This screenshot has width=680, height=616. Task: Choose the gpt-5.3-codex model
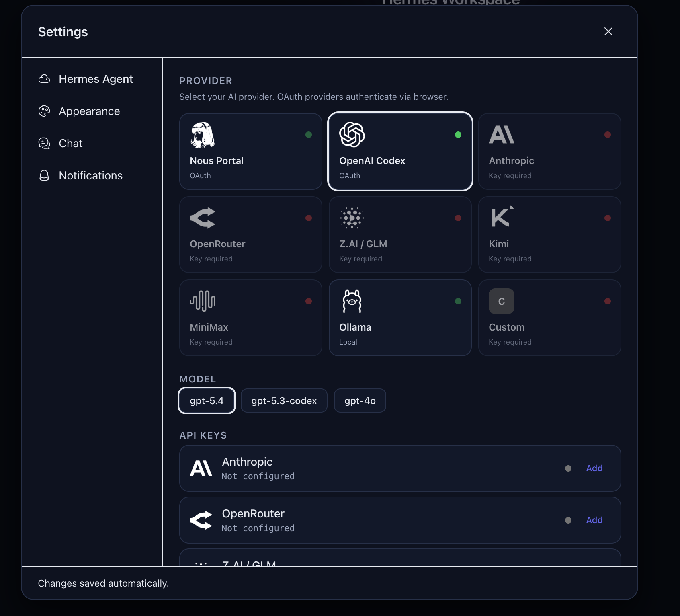(284, 400)
